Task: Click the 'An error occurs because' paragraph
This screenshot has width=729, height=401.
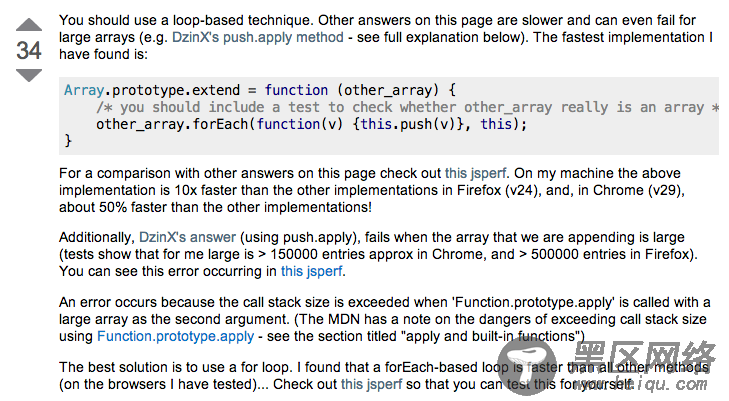Action: [384, 319]
